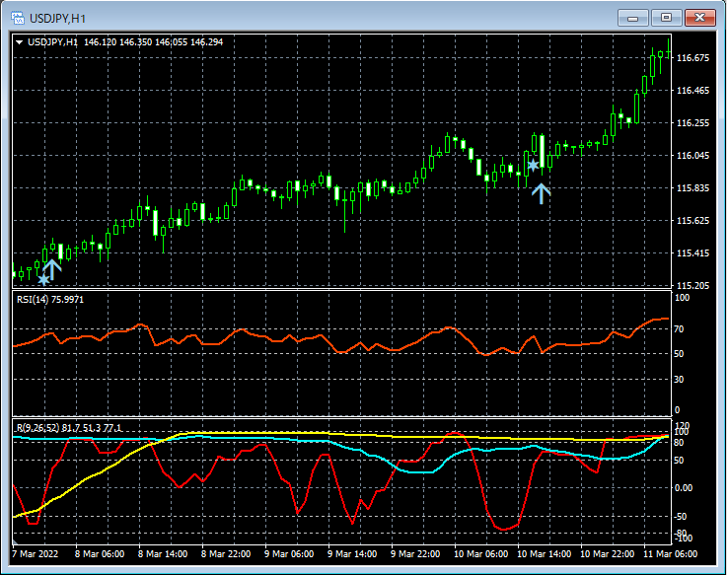Maximize the USDJPY,H1 chart window

(x=667, y=18)
